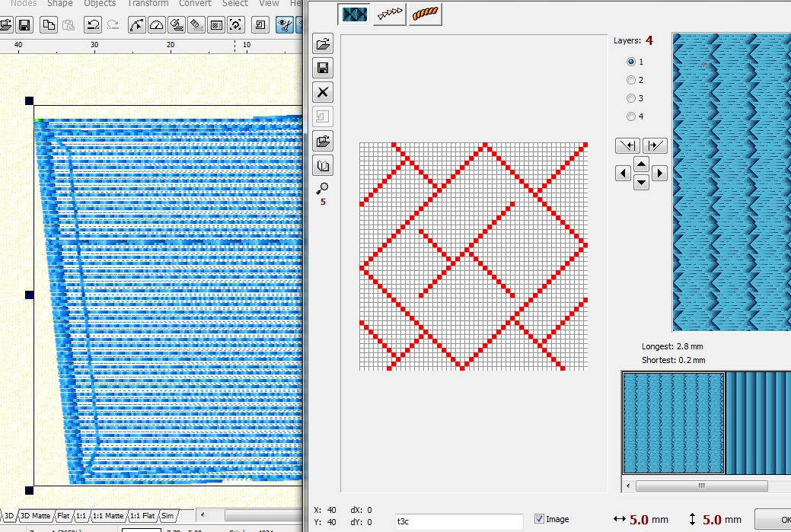Shift pattern up with the up arrow button
The image size is (791, 532).
641,164
